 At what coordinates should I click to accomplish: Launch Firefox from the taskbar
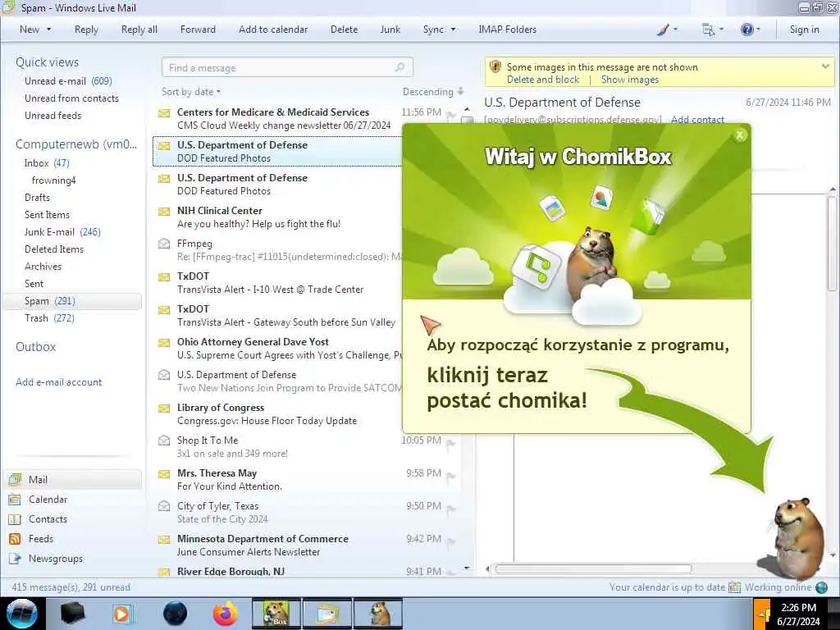click(226, 614)
